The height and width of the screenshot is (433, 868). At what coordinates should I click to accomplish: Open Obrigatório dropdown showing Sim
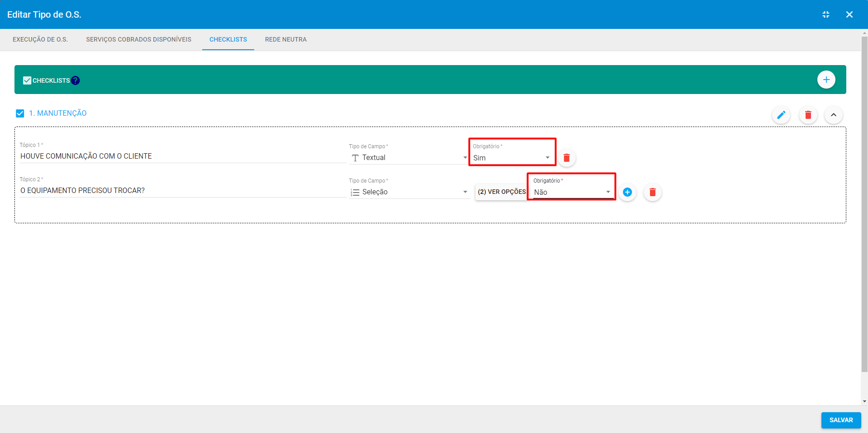click(511, 158)
